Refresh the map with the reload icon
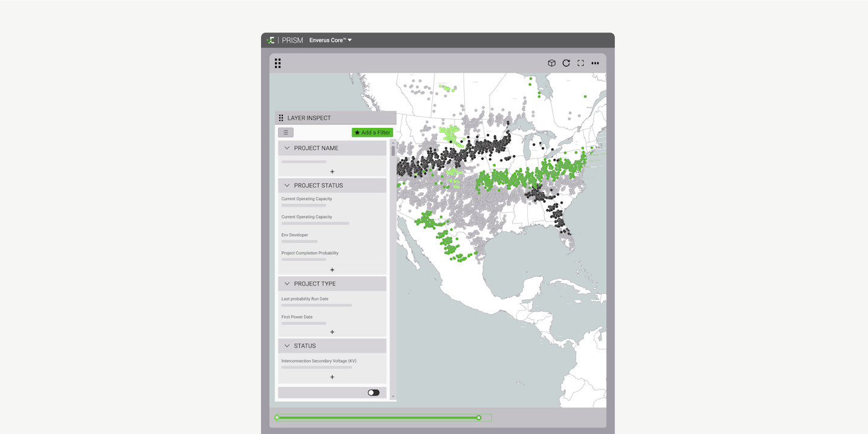The width and height of the screenshot is (868, 434). click(x=566, y=63)
